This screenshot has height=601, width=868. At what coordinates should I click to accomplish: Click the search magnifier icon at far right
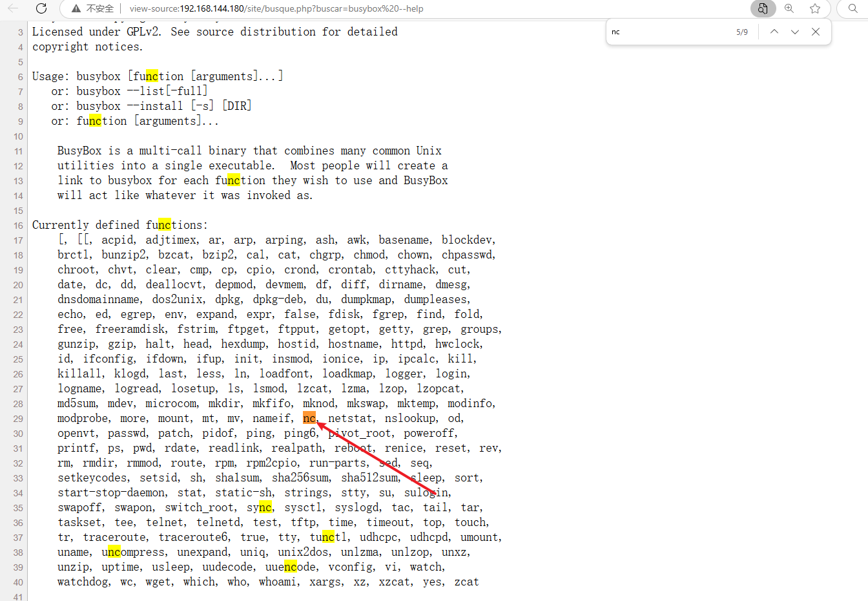pyautogui.click(x=853, y=8)
